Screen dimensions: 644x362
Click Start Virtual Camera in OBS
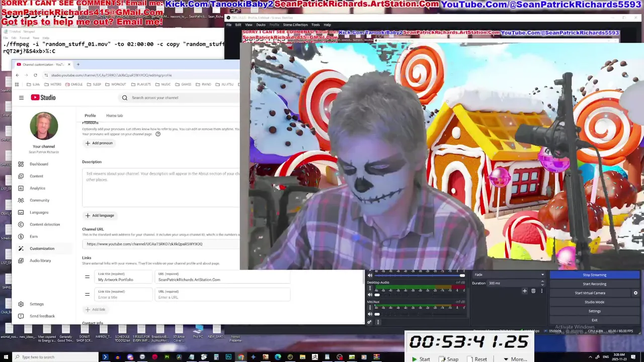point(590,293)
